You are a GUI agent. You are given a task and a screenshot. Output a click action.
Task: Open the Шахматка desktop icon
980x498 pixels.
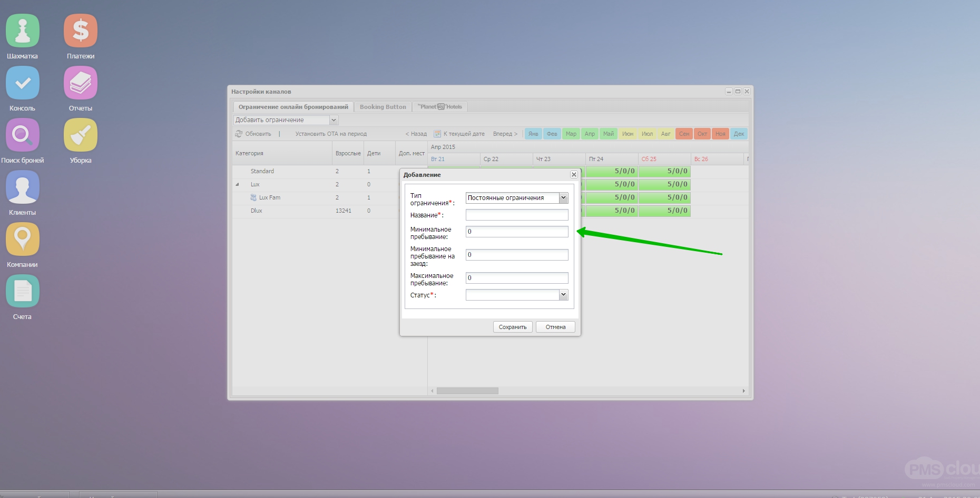pyautogui.click(x=22, y=31)
